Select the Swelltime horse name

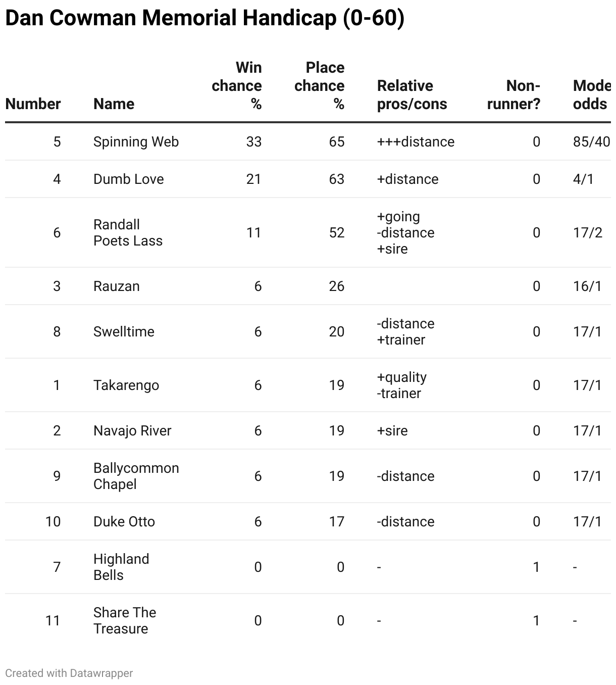(124, 332)
